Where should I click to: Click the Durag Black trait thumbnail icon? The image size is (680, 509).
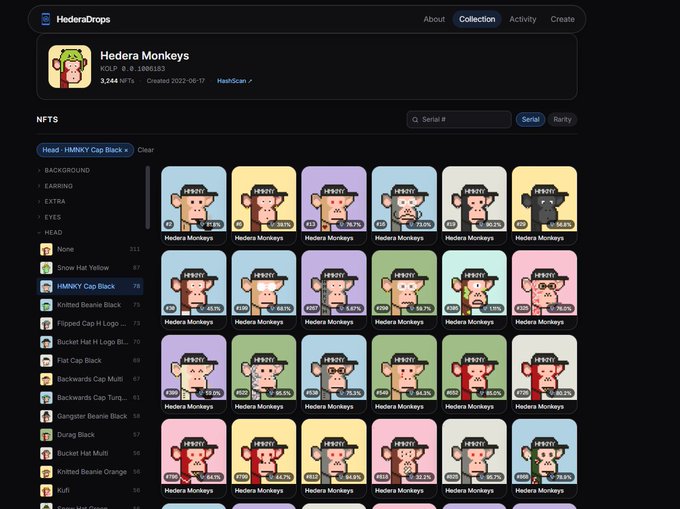[x=46, y=435]
